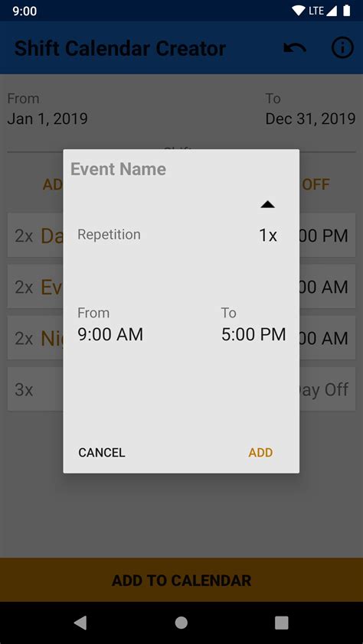This screenshot has width=363, height=644.
Task: Tap the undo arrow icon
Action: (x=295, y=48)
